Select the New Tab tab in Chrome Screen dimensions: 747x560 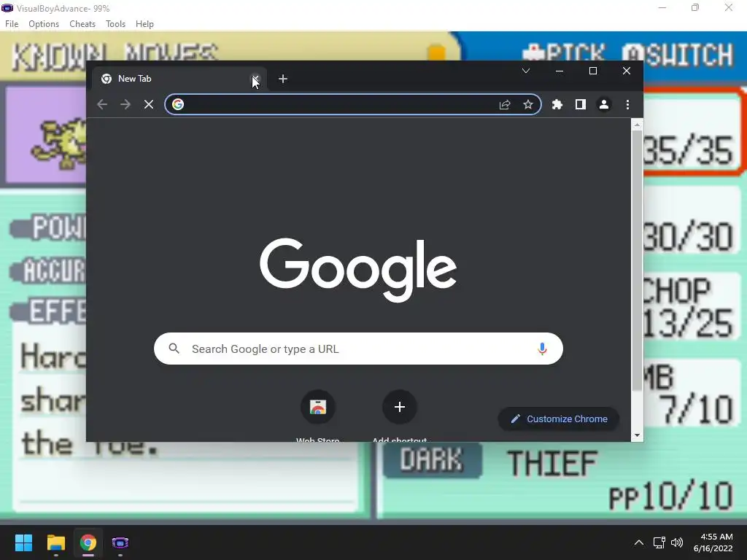179,79
